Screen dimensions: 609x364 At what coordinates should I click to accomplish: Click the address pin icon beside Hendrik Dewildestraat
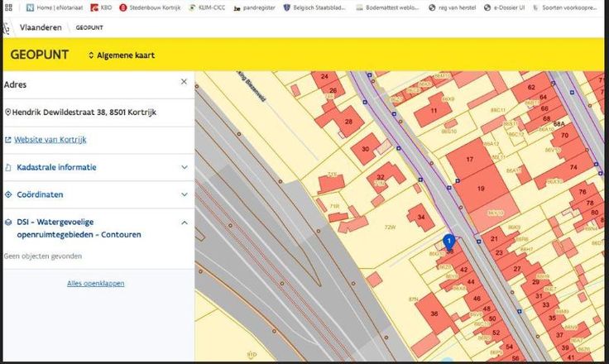pos(7,113)
